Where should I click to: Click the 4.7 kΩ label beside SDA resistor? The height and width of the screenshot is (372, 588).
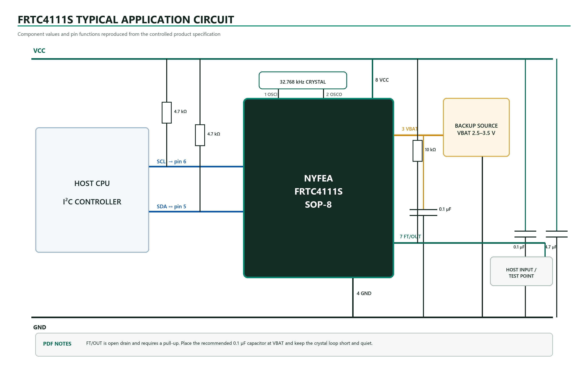point(214,134)
